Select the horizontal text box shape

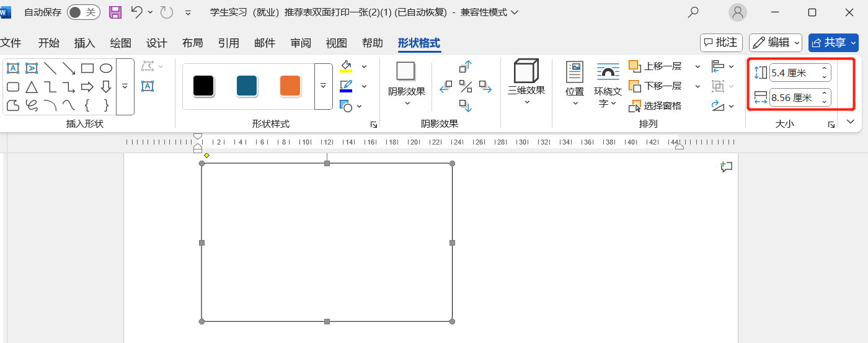[x=13, y=68]
